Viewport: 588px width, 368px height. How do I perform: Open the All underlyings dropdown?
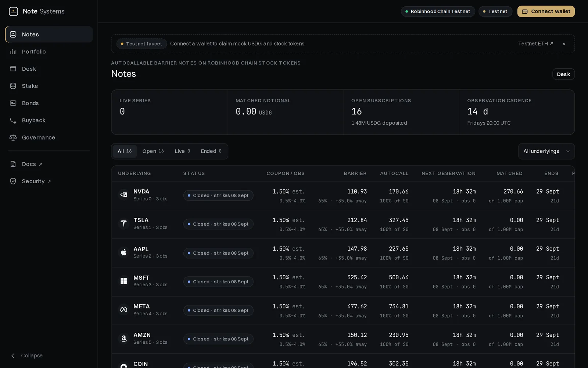(x=546, y=151)
